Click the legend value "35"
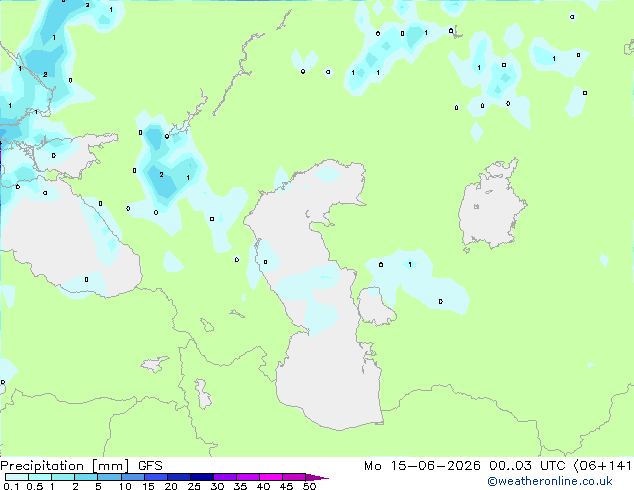Screen dimensions: 634x490 pyautogui.click(x=240, y=486)
